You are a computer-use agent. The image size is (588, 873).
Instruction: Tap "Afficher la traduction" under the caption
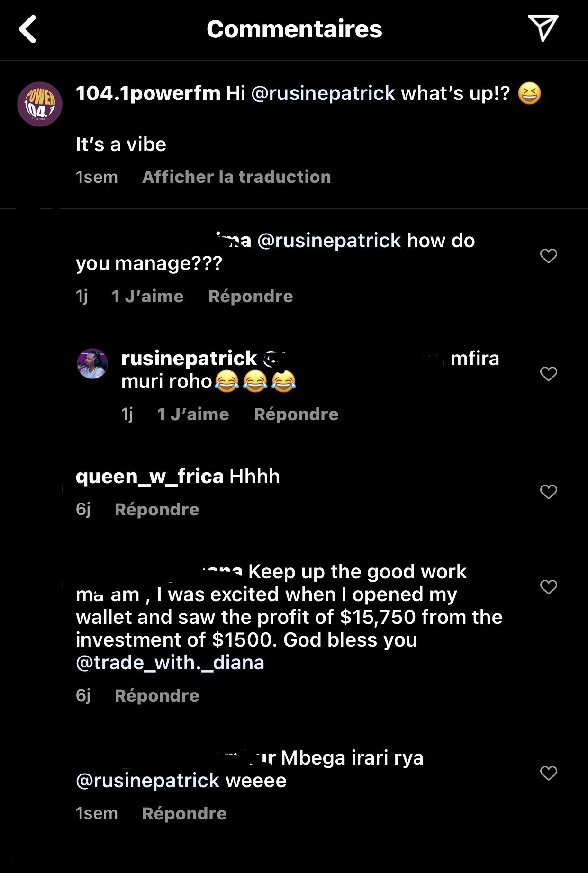(236, 177)
